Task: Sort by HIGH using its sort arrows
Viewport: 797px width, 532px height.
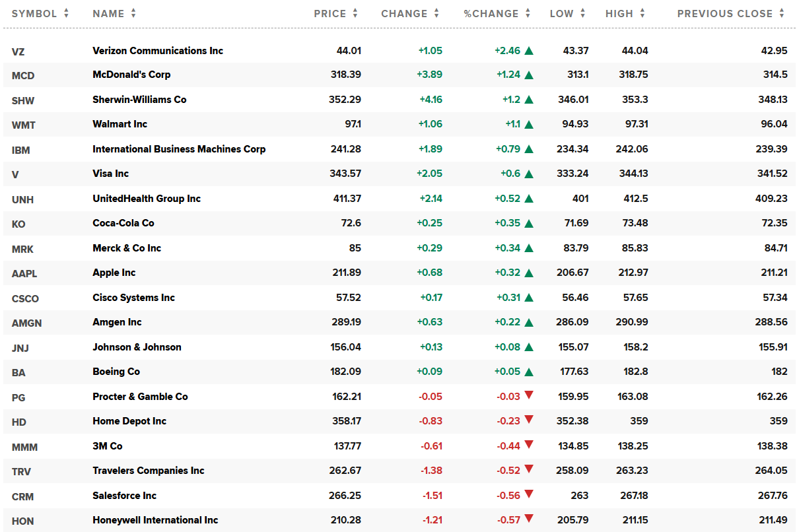Action: [642, 13]
